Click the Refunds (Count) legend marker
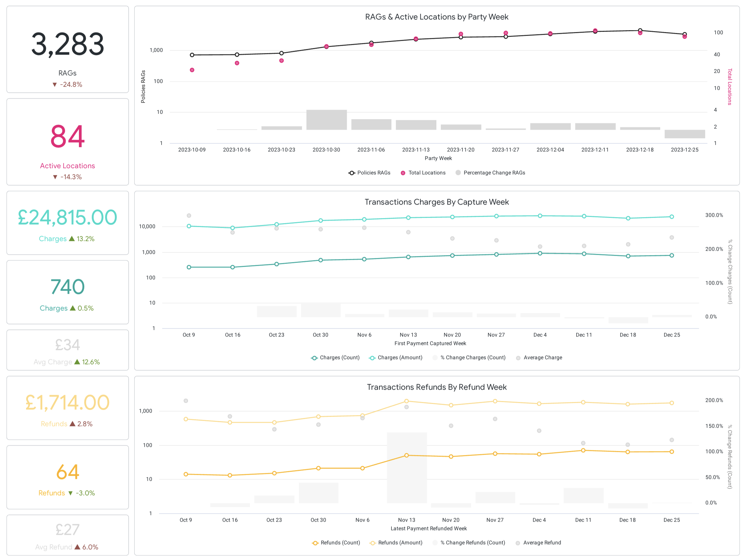 point(315,543)
